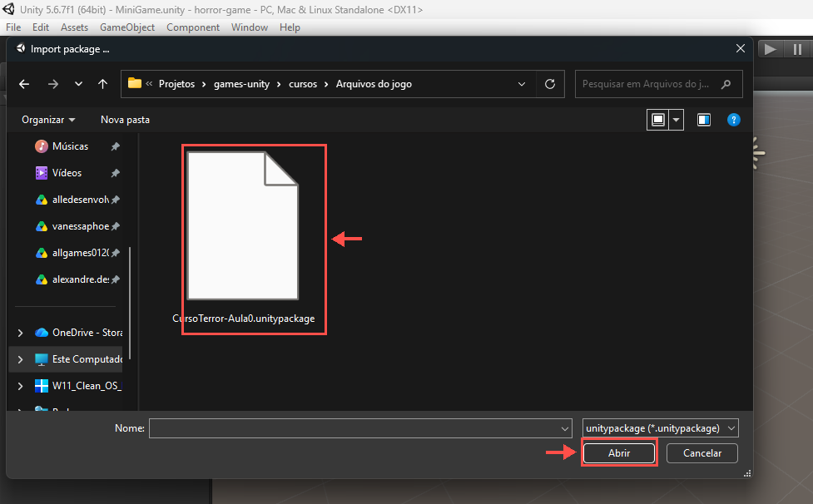Click the Back arrow in the Import package dialog
The width and height of the screenshot is (813, 504).
pos(24,84)
